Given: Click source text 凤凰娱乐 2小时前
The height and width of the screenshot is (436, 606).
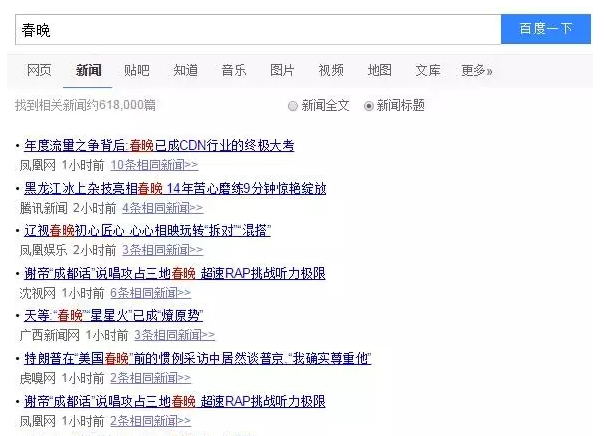Looking at the screenshot, I should click(x=68, y=250).
